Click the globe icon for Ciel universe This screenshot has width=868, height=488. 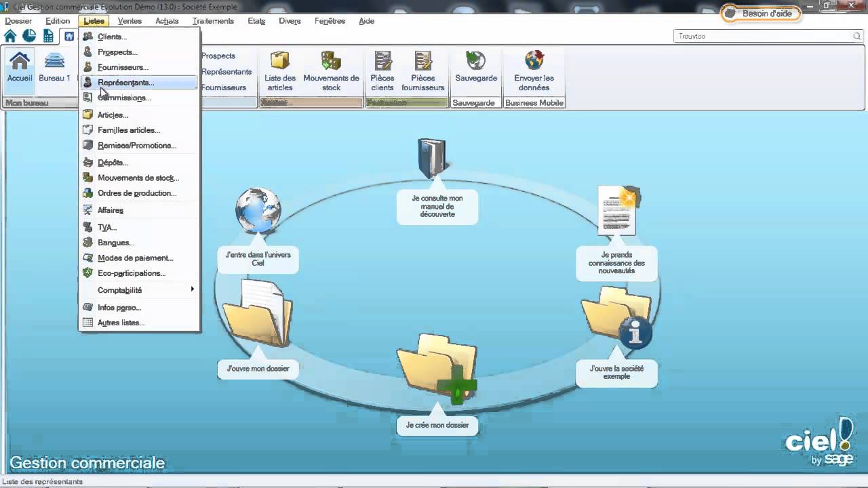258,210
